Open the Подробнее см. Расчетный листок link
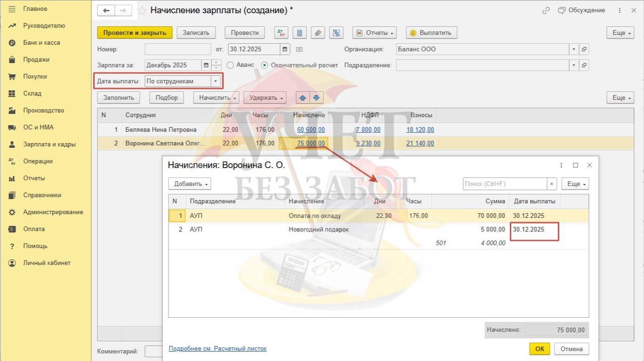Screen dimensions: 644x361 217,349
